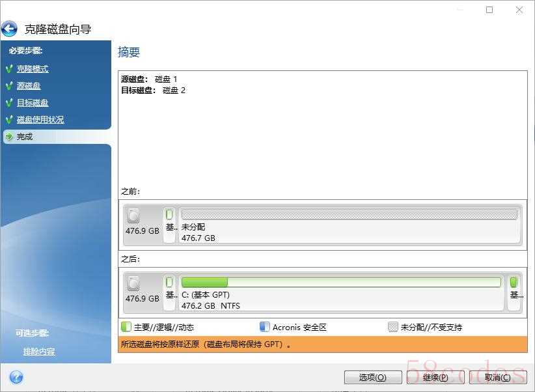Select the hard disk icon in the 之前 panel

(x=134, y=216)
